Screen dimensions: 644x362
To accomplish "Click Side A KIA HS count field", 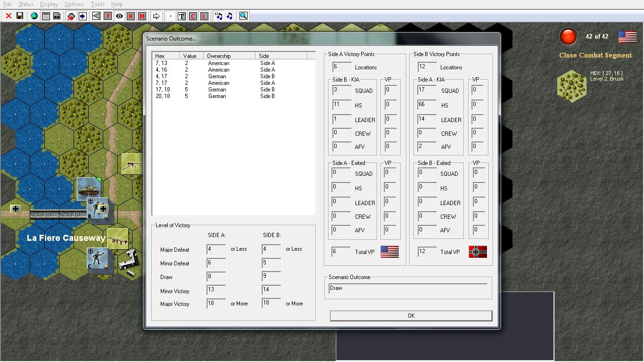I will tap(427, 105).
